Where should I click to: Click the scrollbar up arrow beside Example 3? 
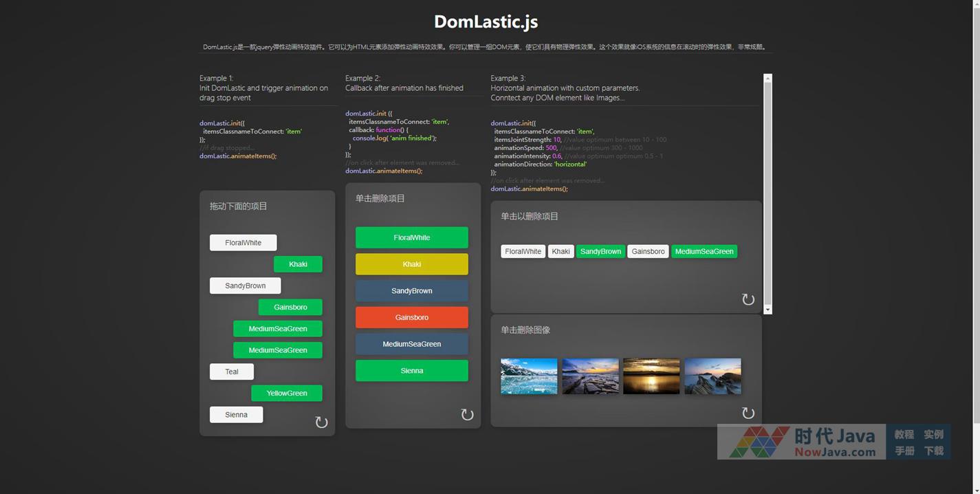pos(768,78)
